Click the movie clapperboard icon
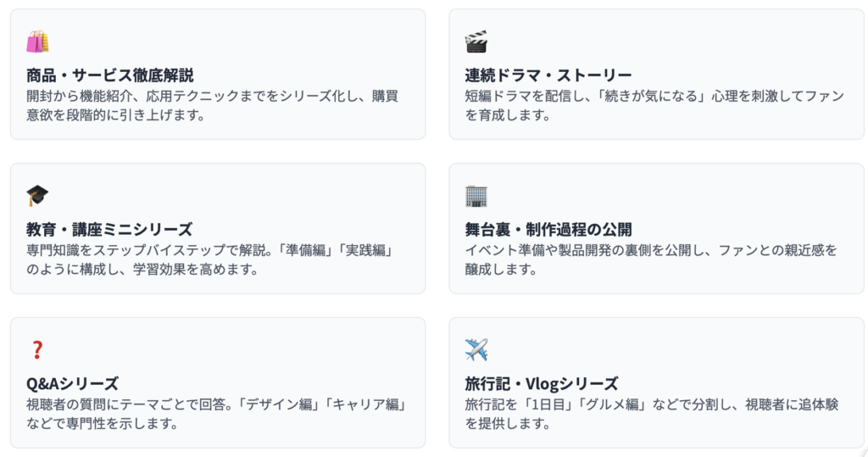This screenshot has height=457, width=868. coord(476,42)
